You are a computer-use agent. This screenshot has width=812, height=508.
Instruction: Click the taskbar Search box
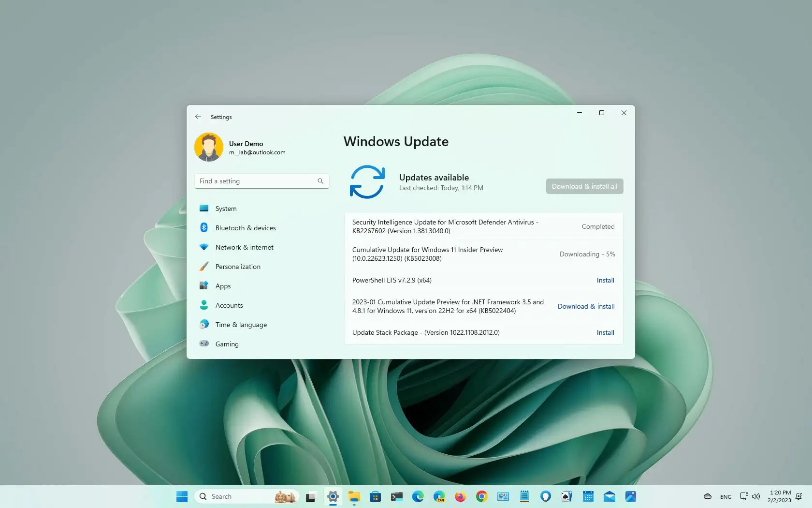(247, 496)
